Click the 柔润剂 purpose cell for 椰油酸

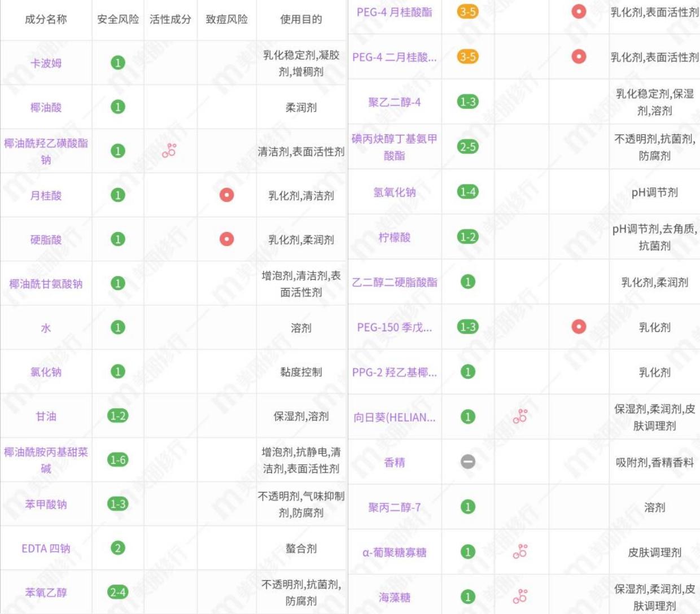(301, 107)
